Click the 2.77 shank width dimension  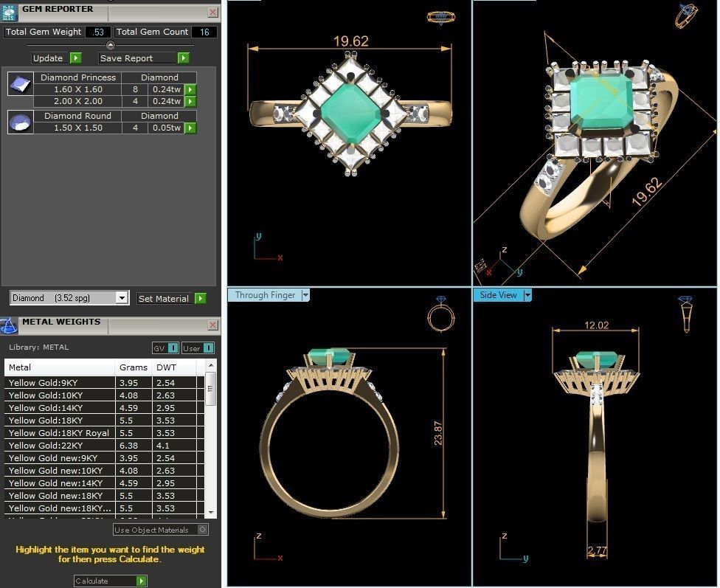(x=597, y=550)
